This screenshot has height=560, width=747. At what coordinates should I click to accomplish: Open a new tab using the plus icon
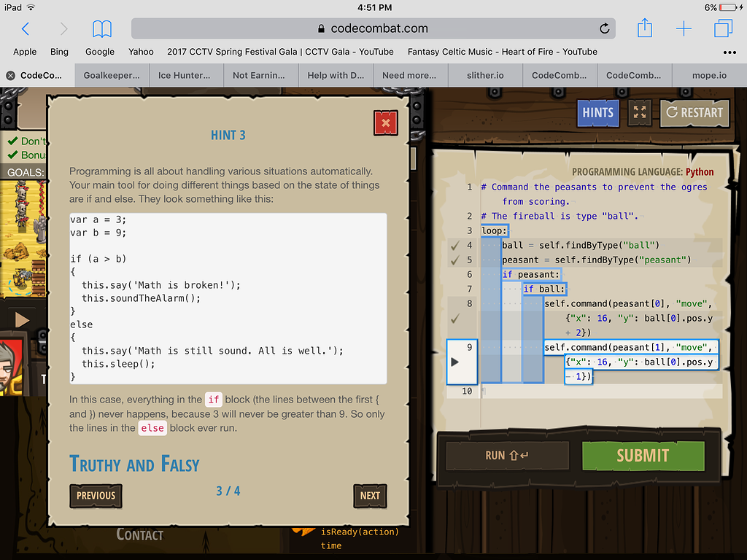tap(684, 28)
